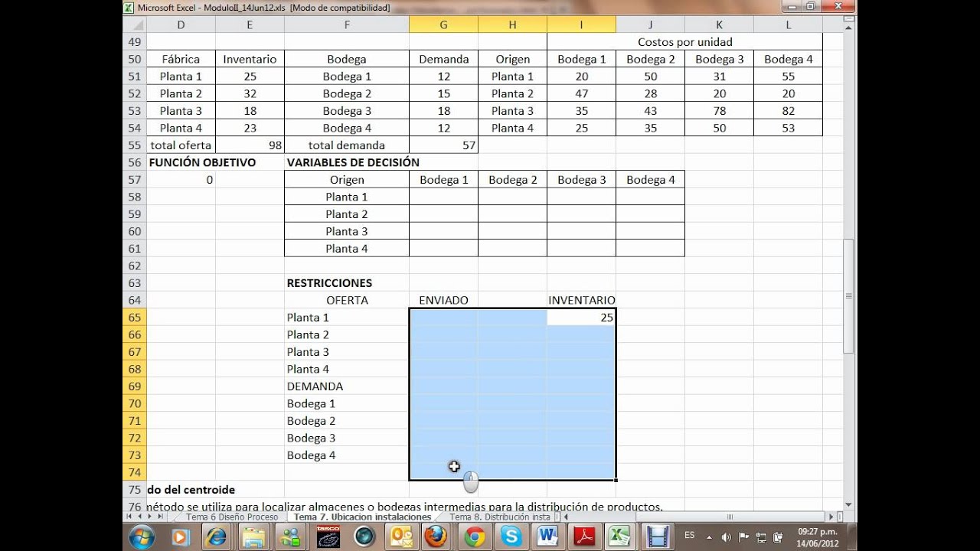
Task: Select Bodega 3 demand cell showing 18
Action: coord(443,111)
